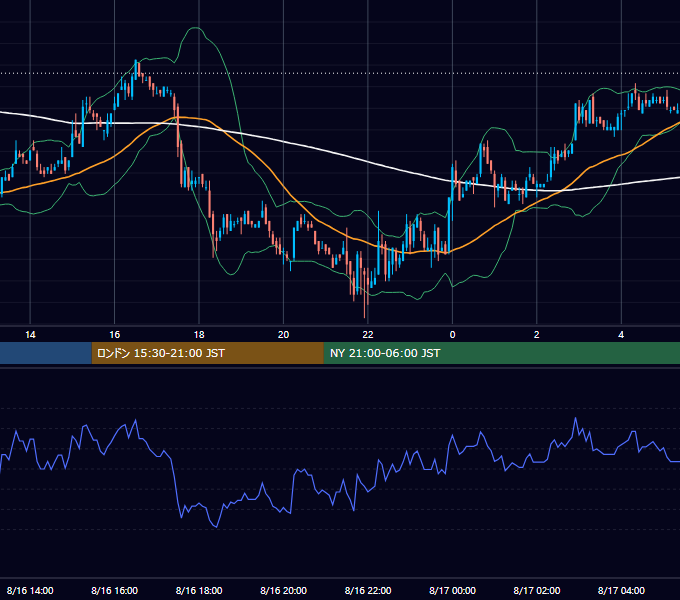Click the 8/16 22:00 date label
This screenshot has width=680, height=600.
pos(368,590)
